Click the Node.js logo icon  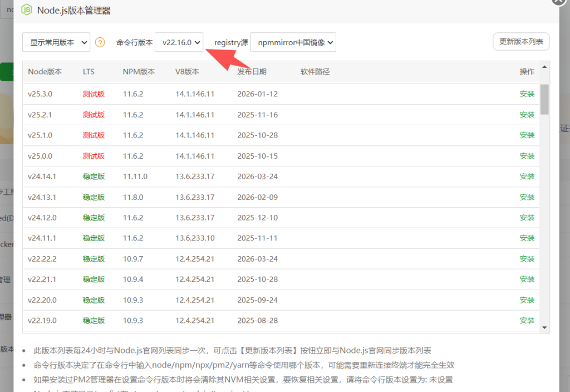[x=26, y=9]
